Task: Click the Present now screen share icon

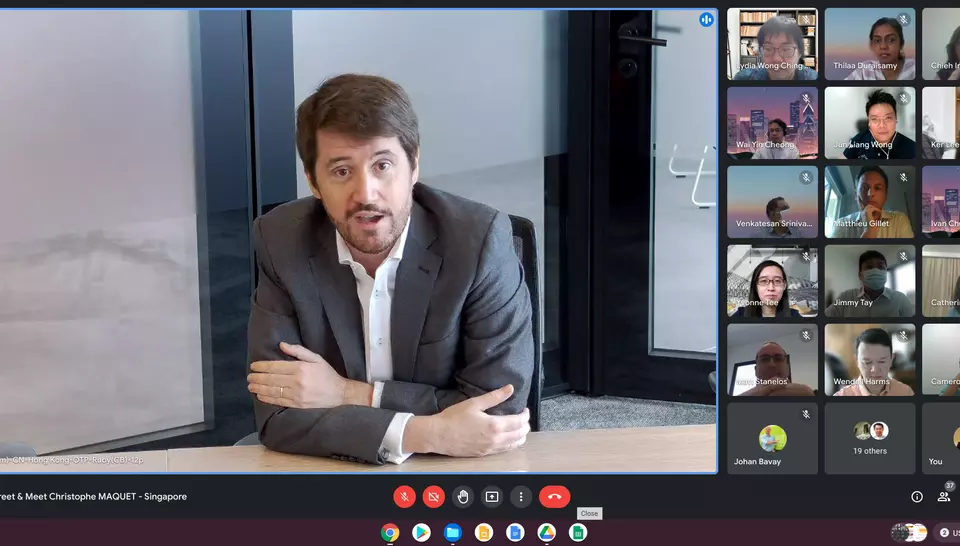Action: [491, 496]
